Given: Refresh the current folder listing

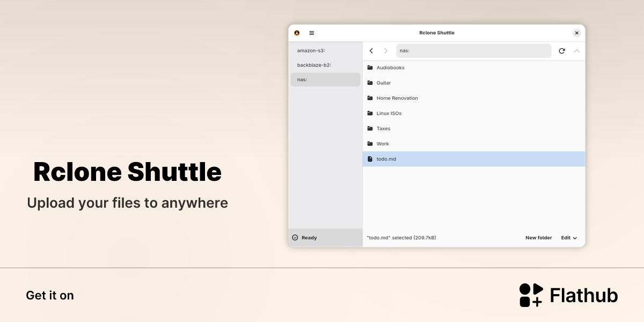Looking at the screenshot, I should coord(562,51).
